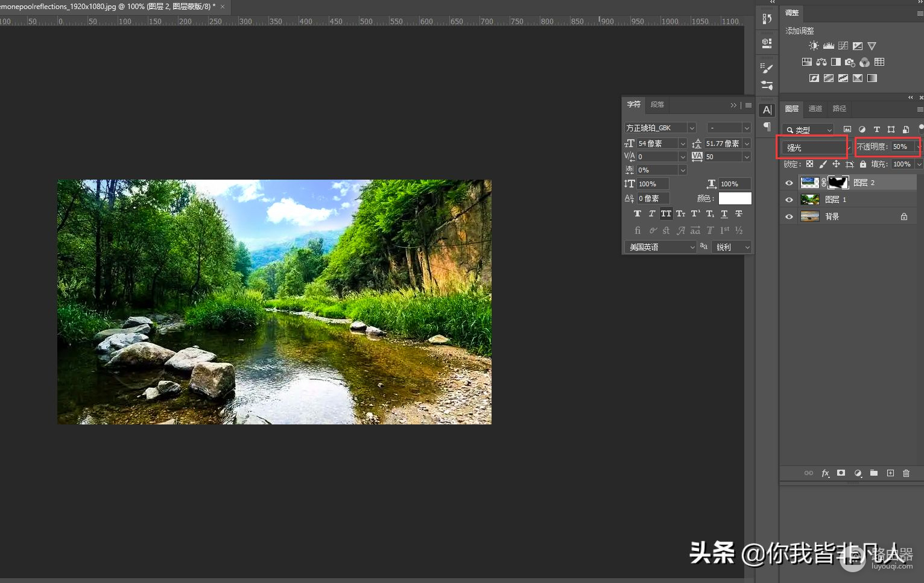Click the add layer mask icon
The image size is (924, 583).
click(841, 473)
